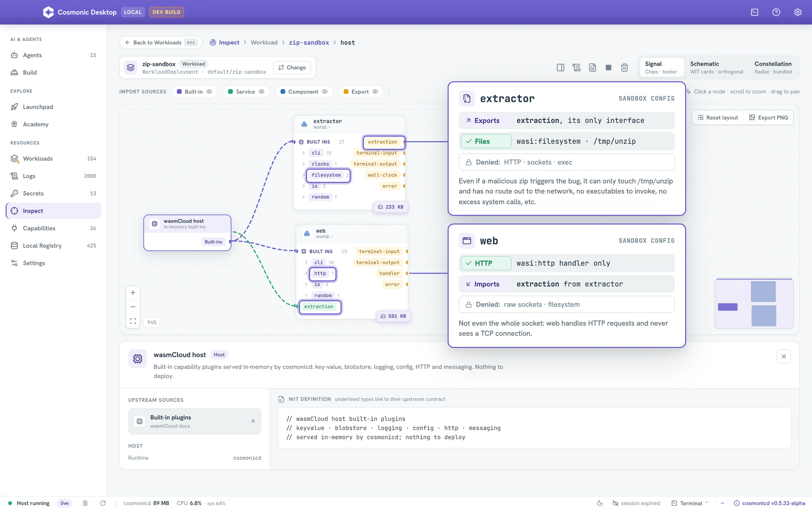Open zip-sandbox breadcrumb link
This screenshot has height=510, width=812.
pyautogui.click(x=309, y=42)
